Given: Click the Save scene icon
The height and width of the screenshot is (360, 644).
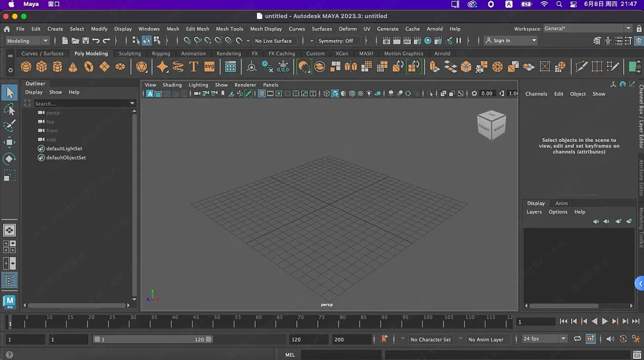Looking at the screenshot, I should coord(85,41).
